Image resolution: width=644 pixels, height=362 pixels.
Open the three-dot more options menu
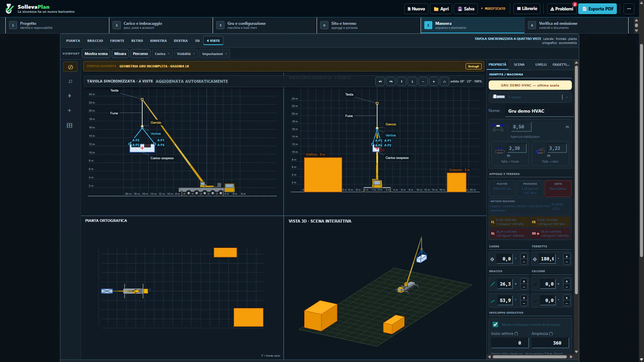pos(628,9)
